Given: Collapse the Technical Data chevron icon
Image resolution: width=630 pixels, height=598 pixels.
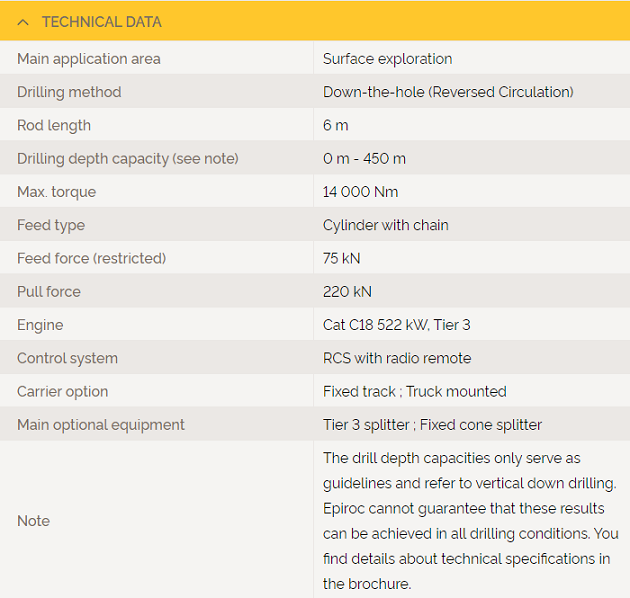Looking at the screenshot, I should pos(23,22).
